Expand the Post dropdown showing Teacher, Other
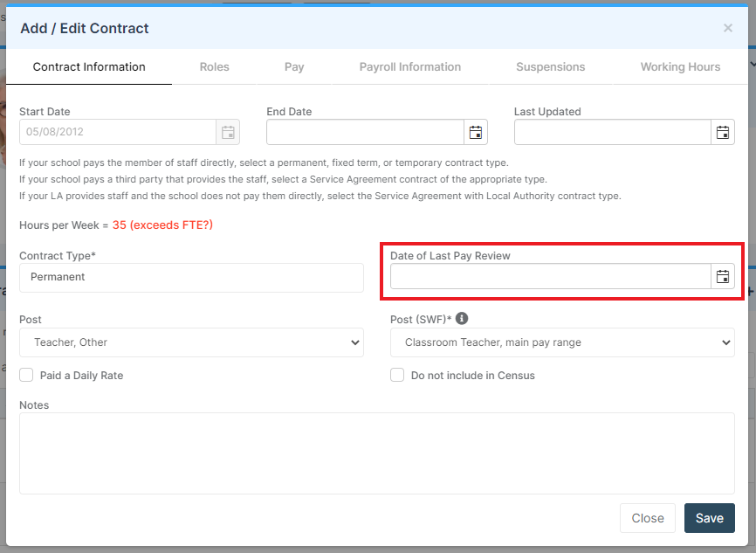 pos(191,342)
